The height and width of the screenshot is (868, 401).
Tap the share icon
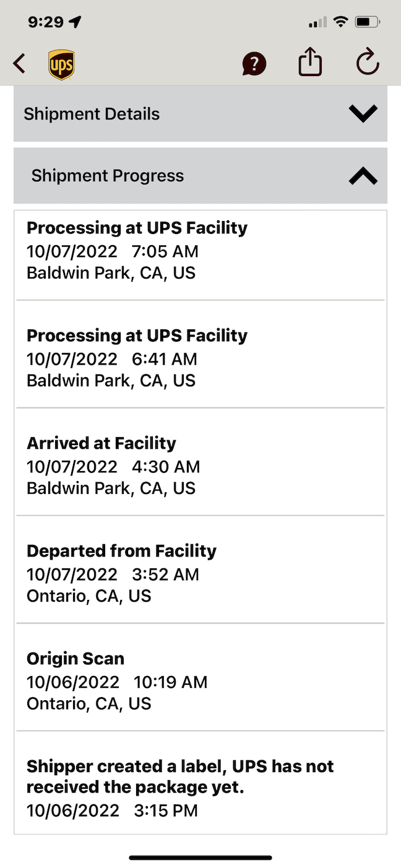point(310,63)
